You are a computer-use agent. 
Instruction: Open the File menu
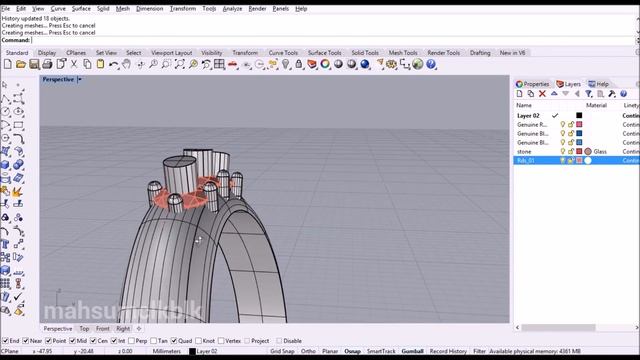click(6, 9)
